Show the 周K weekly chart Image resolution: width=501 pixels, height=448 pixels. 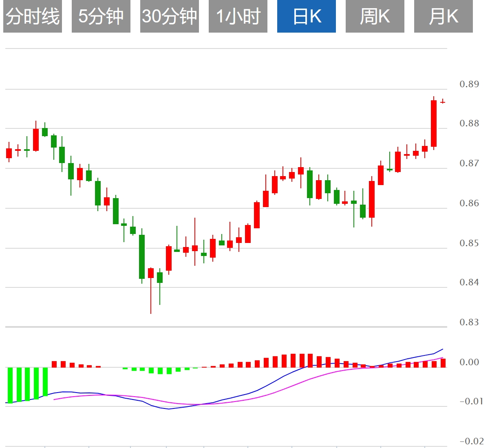point(375,17)
